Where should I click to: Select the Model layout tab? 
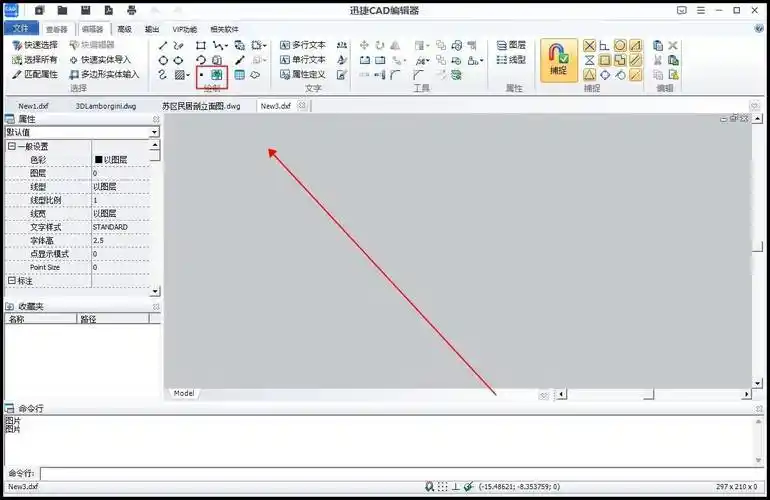pos(184,393)
